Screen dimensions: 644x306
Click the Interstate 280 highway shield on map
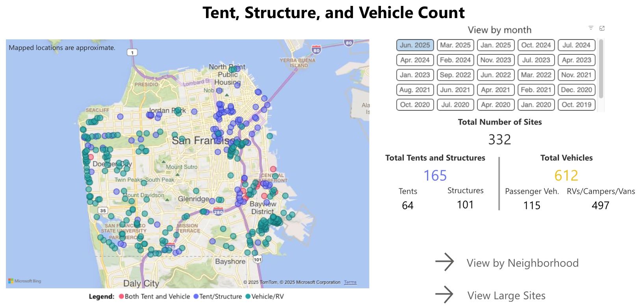tap(218, 212)
